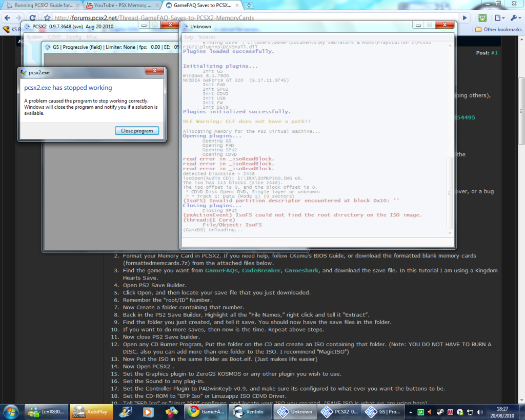The image size is (525, 420).
Task: Open the Other bookmarks folder
Action: click(498, 29)
